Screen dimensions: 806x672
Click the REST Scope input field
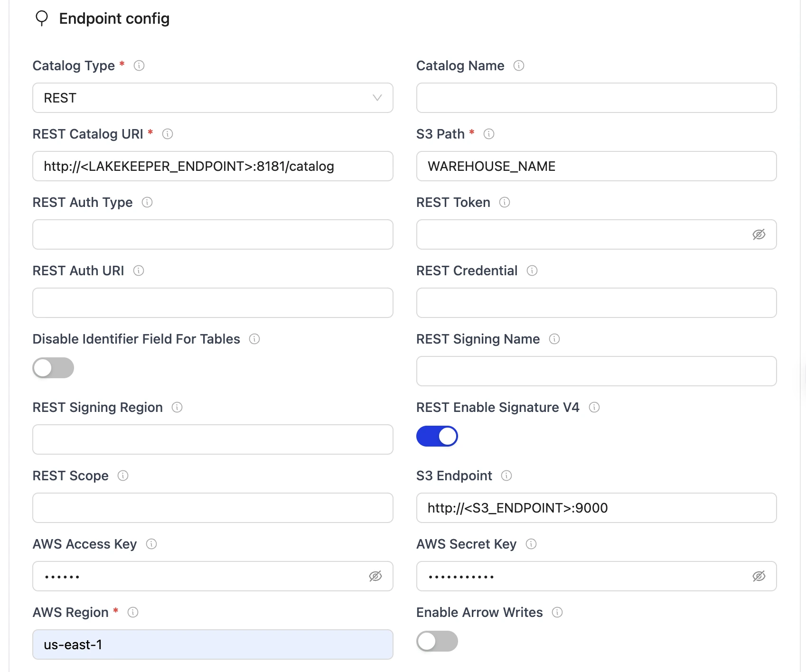[x=213, y=508]
